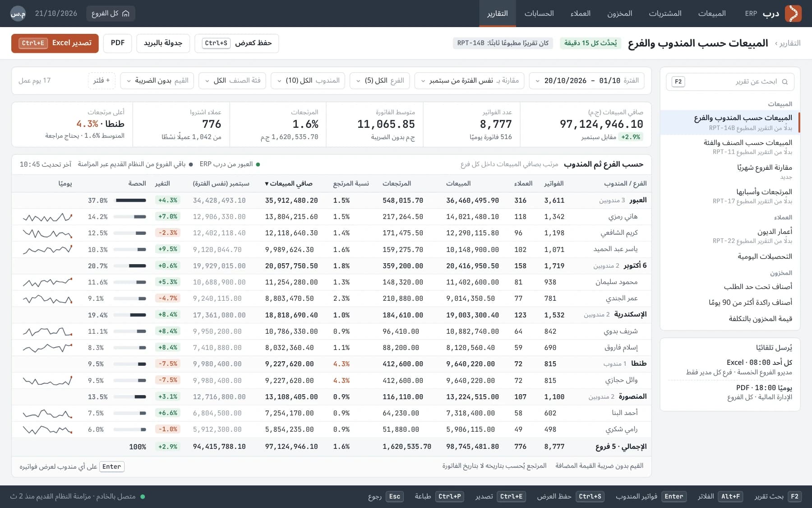Open the أعمار الديون report

point(730,236)
